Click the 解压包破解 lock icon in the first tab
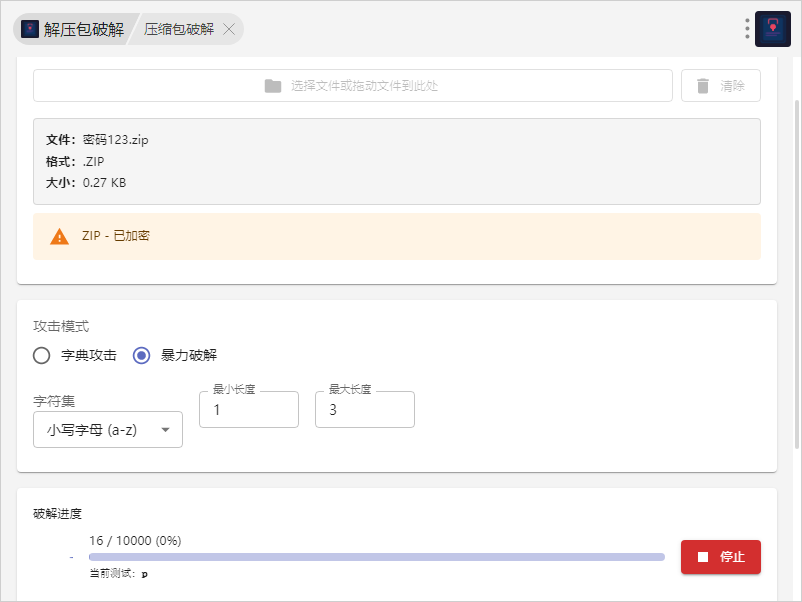This screenshot has width=802, height=602. click(30, 29)
